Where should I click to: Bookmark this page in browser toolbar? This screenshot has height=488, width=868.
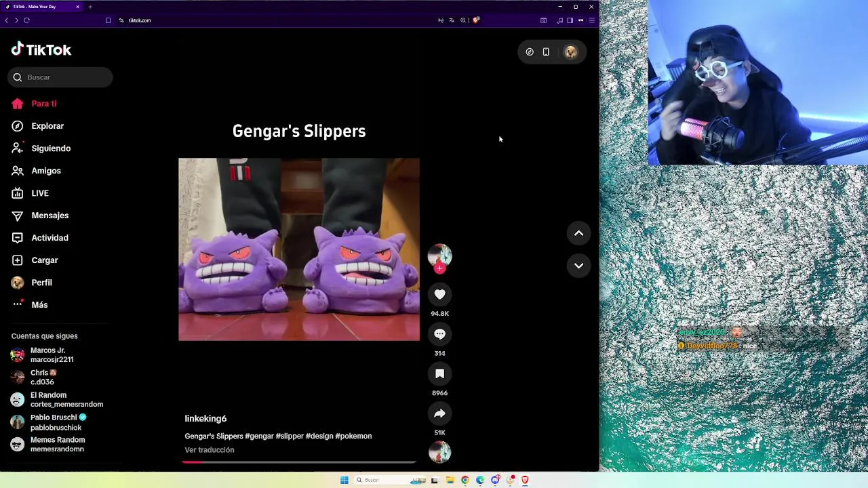point(108,20)
